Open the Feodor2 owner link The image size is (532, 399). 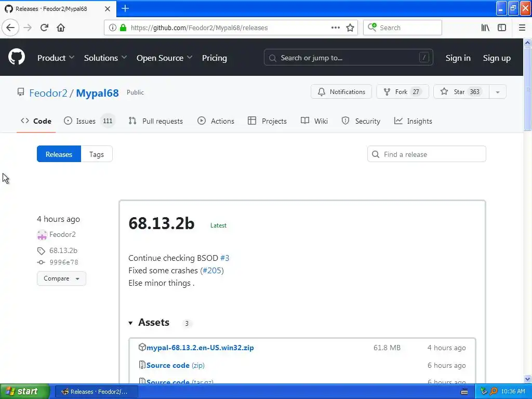click(x=48, y=93)
